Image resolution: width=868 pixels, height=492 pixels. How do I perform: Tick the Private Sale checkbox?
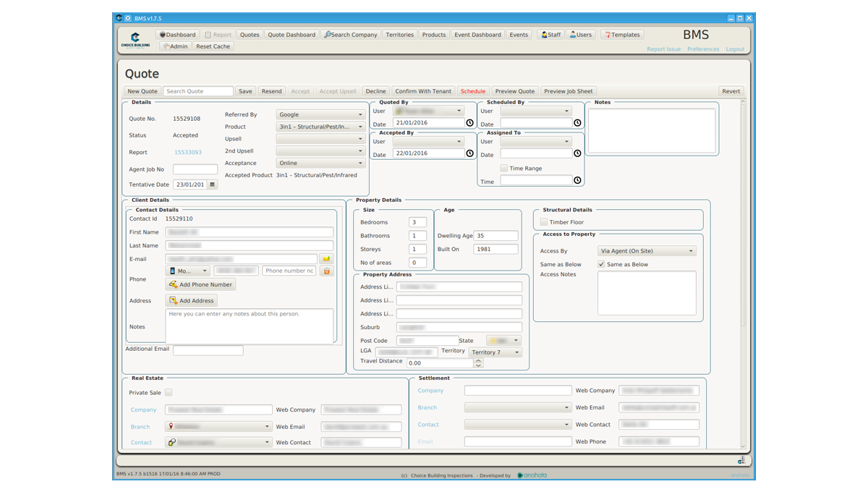(169, 393)
